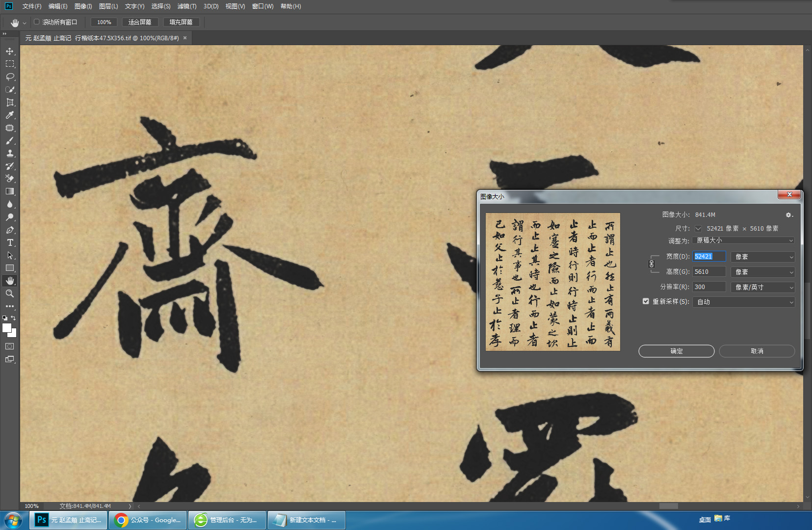Viewport: 812px width, 530px height.
Task: Select the History Brush tool
Action: [x=10, y=166]
